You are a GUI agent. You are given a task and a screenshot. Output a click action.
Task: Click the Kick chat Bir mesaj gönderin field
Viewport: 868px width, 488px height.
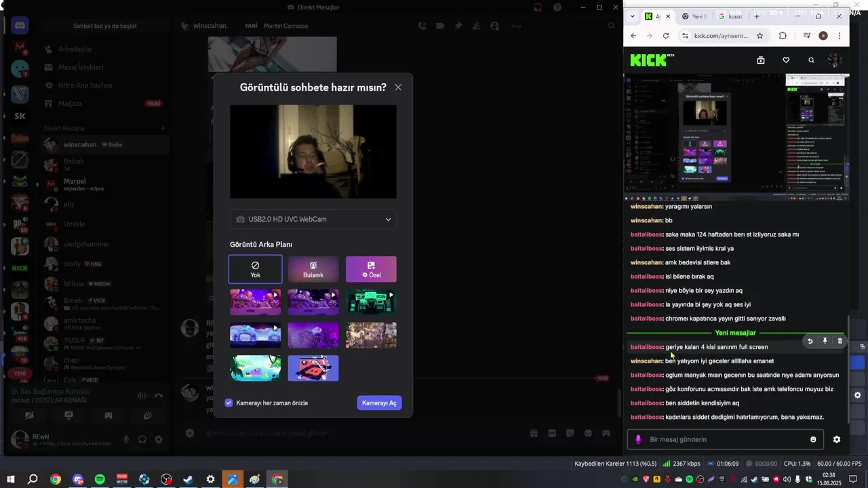(x=725, y=439)
